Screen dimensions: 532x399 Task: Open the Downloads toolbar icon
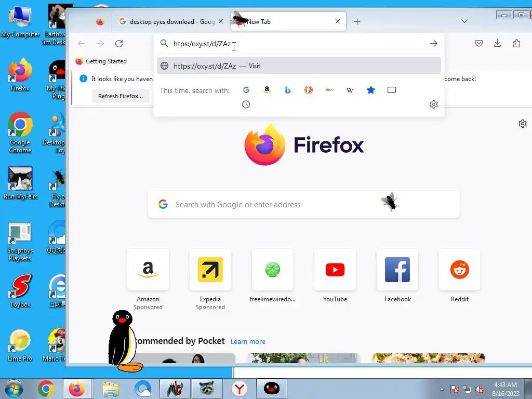[x=497, y=43]
